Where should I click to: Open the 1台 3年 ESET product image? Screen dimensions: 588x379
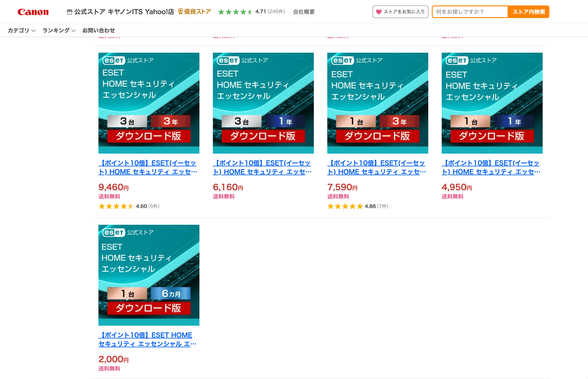(378, 103)
